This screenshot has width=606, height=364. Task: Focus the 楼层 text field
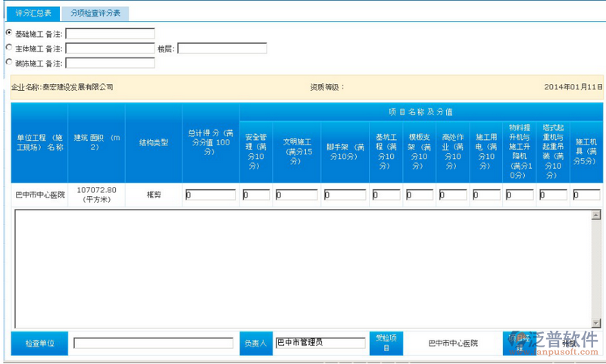click(222, 48)
